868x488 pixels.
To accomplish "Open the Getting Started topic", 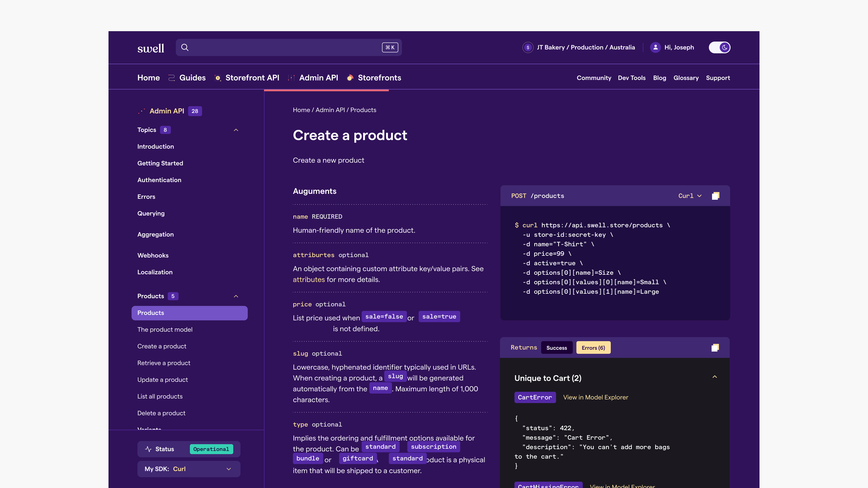I will [160, 163].
